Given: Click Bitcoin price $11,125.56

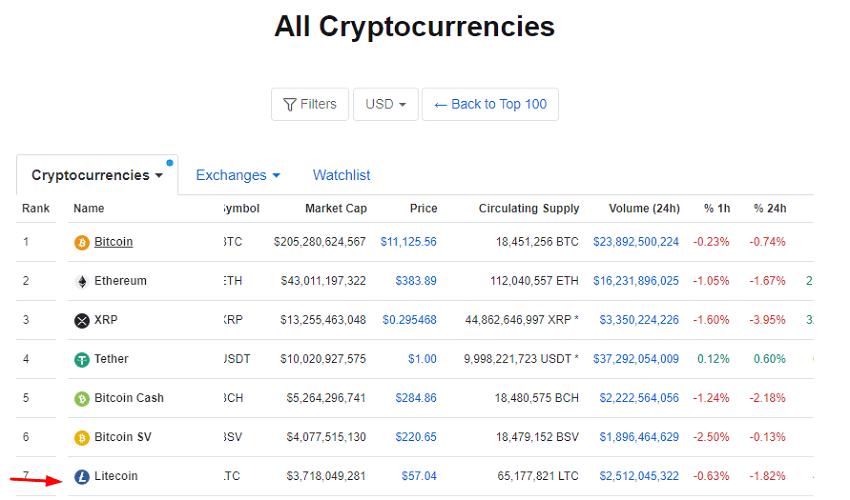Looking at the screenshot, I should tap(408, 242).
